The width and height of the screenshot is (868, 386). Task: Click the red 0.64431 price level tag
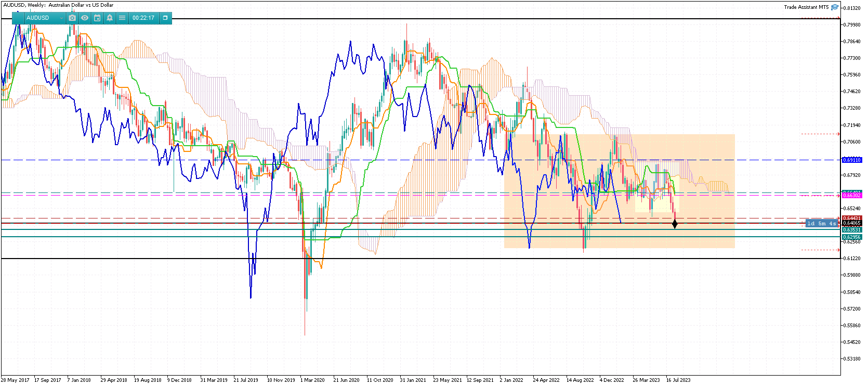(852, 218)
